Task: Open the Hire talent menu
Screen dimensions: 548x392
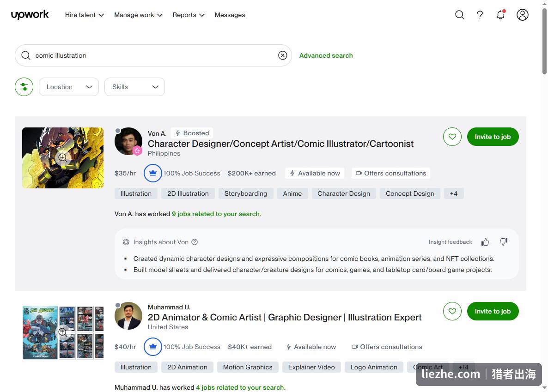Action: click(84, 15)
